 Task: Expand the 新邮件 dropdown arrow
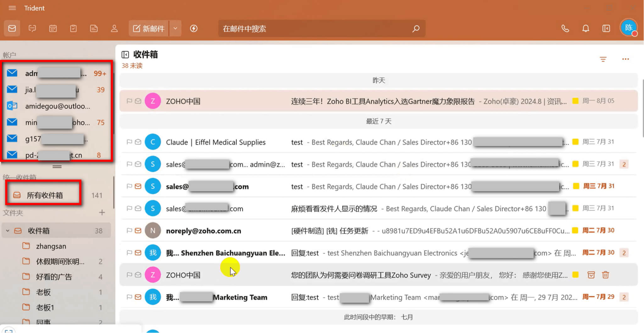[175, 29]
